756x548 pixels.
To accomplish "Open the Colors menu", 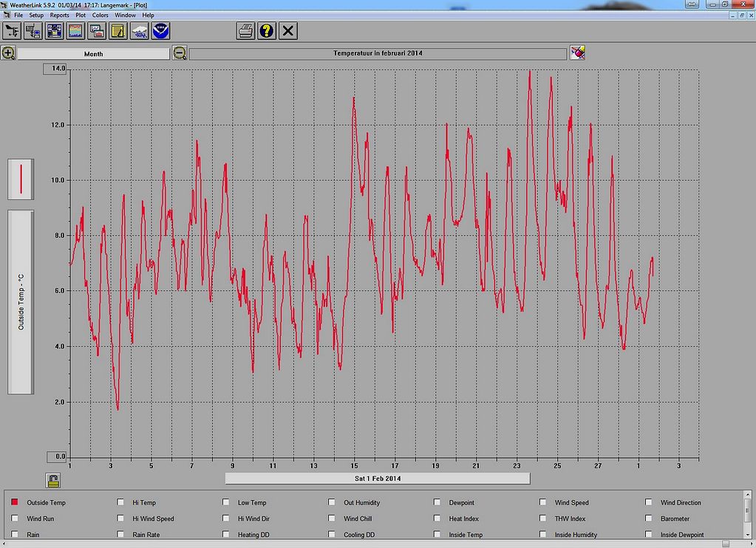I will [101, 15].
